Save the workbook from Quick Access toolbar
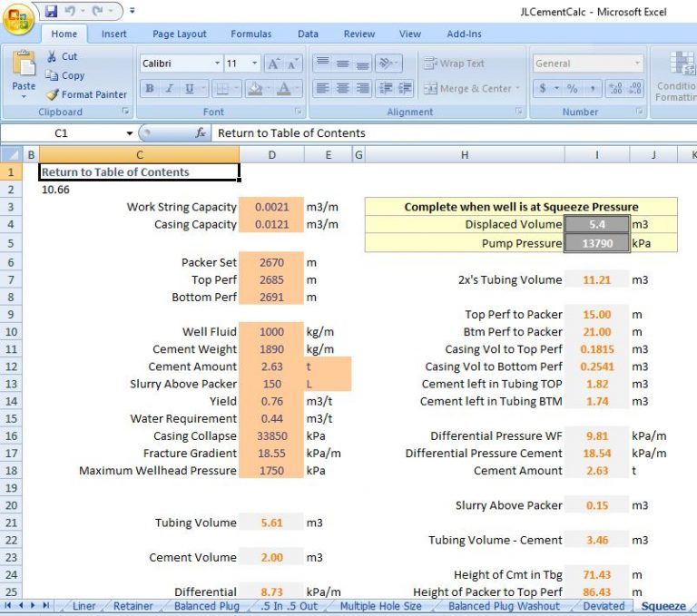 point(52,12)
